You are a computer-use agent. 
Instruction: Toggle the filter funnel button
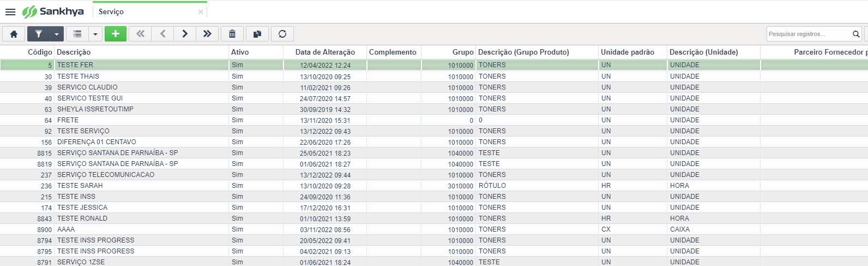pyautogui.click(x=39, y=34)
